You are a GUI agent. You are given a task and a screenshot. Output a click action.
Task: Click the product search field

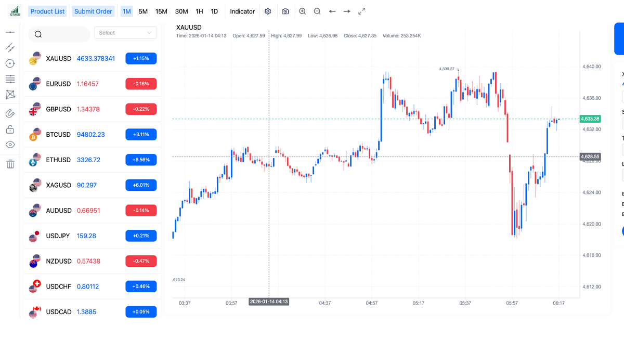(59, 34)
